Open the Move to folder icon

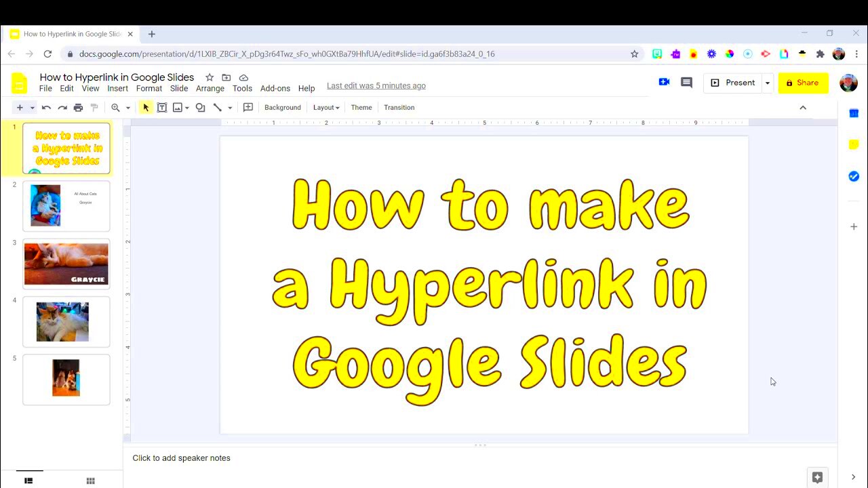(226, 77)
